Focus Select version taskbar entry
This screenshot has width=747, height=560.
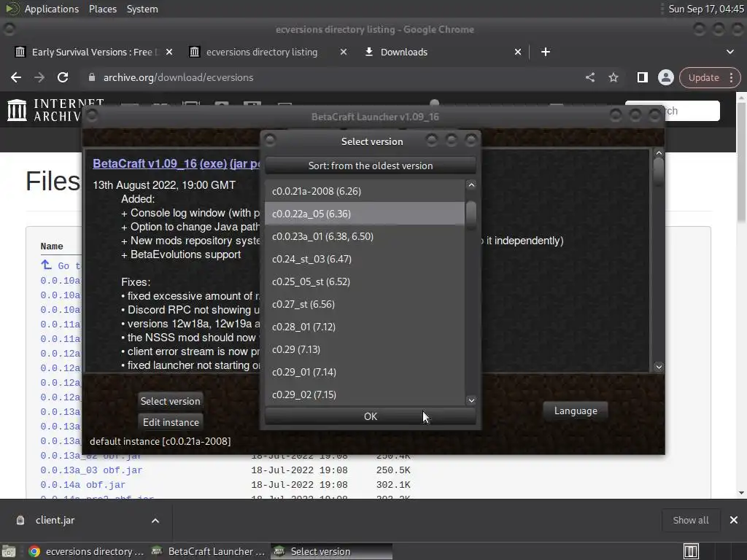point(332,551)
